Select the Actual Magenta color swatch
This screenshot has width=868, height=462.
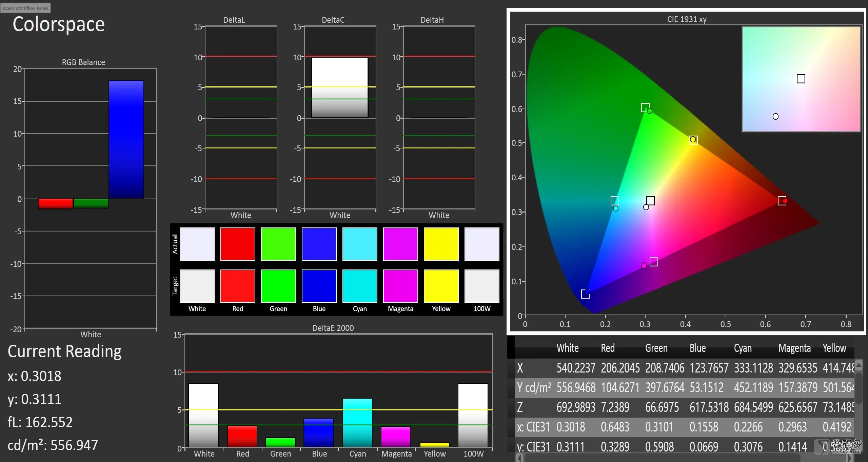click(400, 244)
